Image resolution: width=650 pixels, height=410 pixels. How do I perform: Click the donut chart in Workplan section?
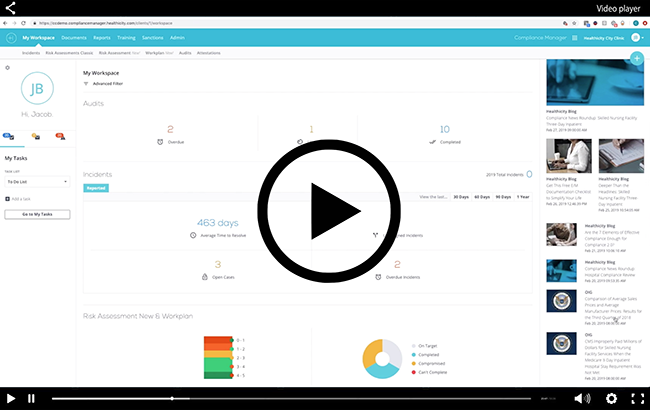tap(382, 359)
